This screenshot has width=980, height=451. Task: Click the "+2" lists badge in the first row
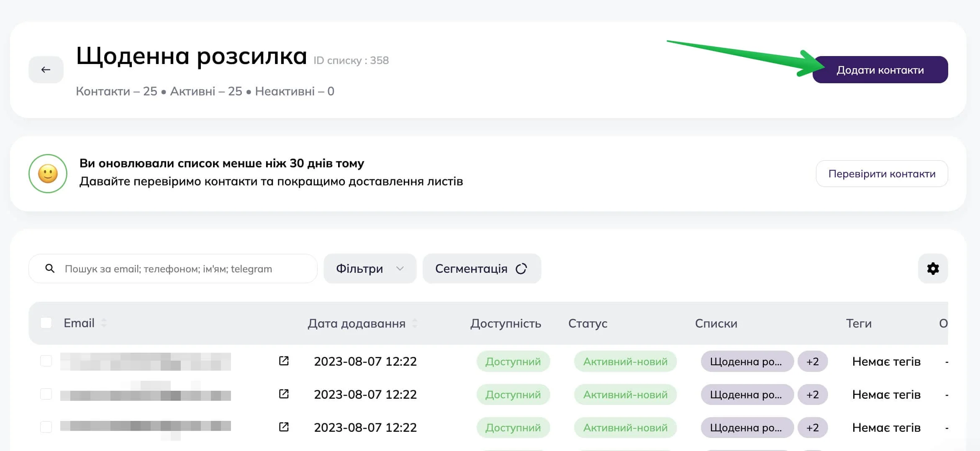pos(813,361)
